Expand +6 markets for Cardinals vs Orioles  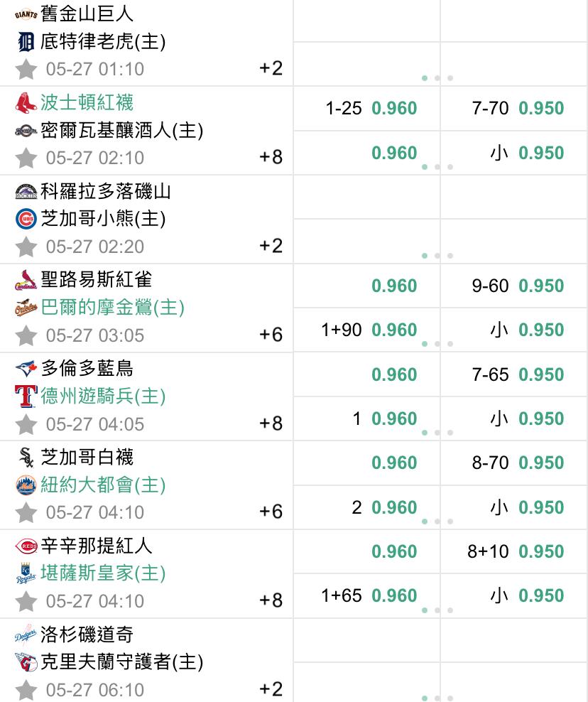[271, 335]
